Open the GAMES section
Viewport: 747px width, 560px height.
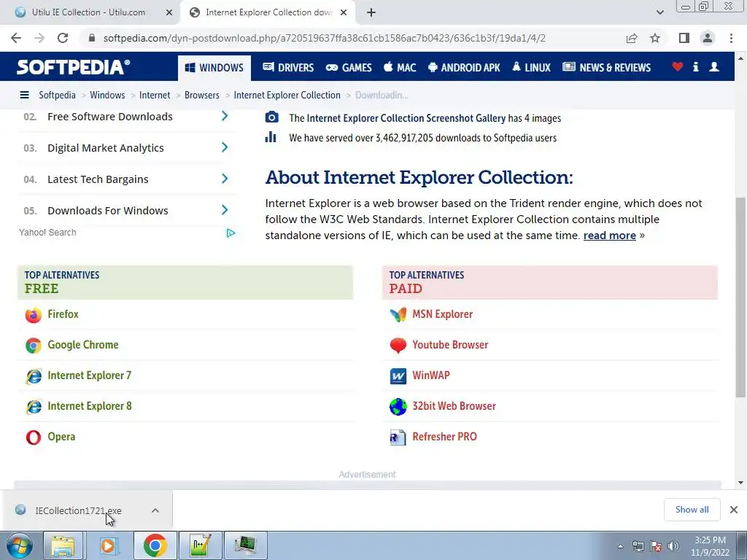[349, 68]
